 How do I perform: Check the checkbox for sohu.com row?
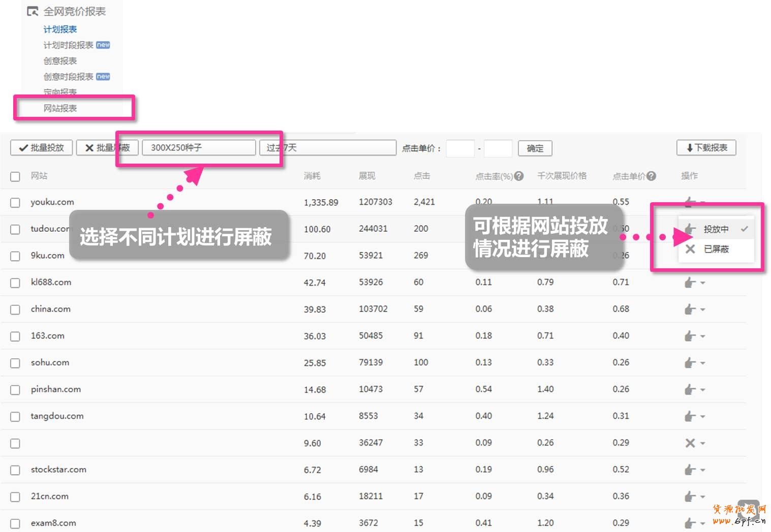[x=15, y=363]
